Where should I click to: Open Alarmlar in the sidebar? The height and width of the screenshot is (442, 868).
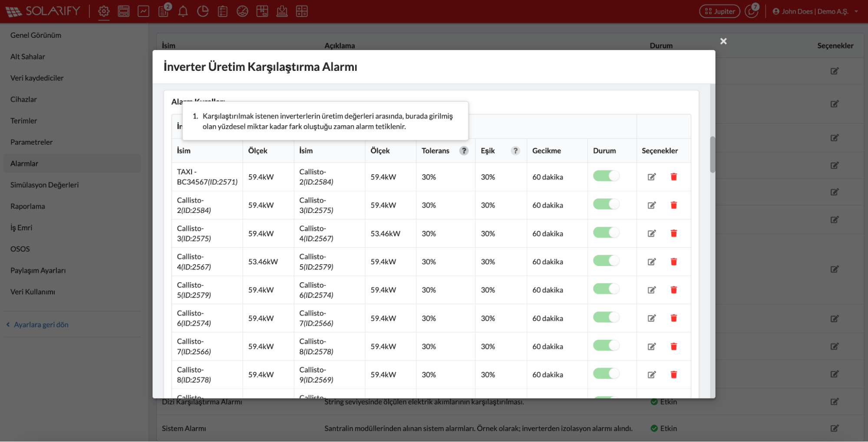coord(24,163)
